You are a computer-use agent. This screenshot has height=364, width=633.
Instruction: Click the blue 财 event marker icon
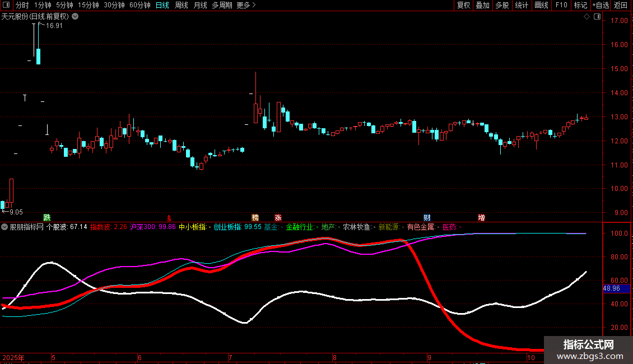tap(427, 217)
